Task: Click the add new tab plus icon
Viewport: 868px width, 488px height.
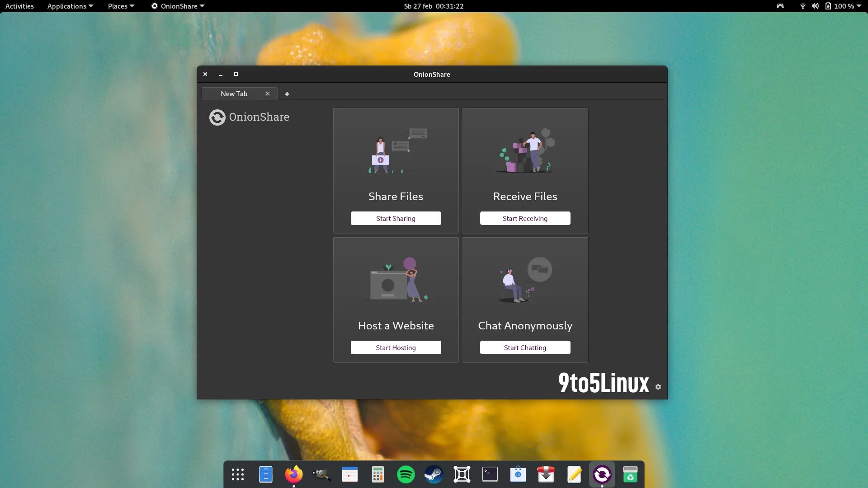Action: [x=287, y=94]
